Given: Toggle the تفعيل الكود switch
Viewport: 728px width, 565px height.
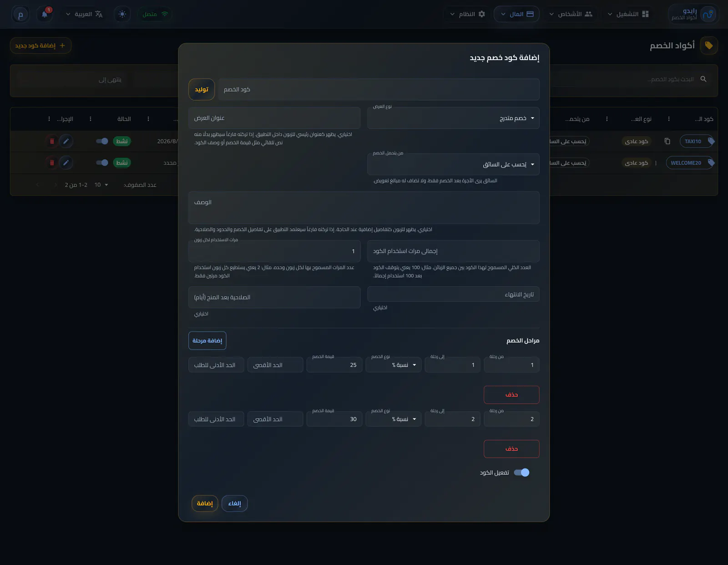Looking at the screenshot, I should (x=521, y=473).
